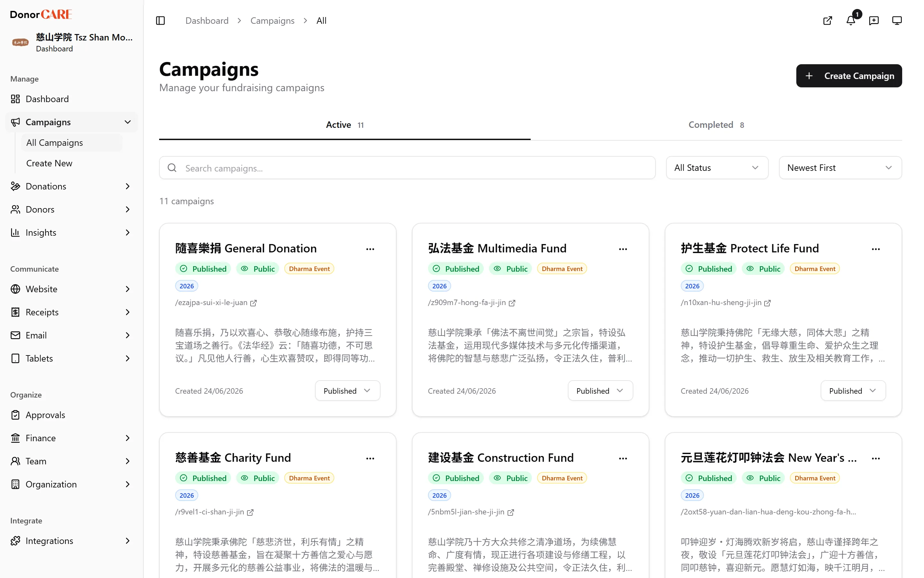
Task: Collapse the Campaigns sidebar section
Action: pos(127,122)
